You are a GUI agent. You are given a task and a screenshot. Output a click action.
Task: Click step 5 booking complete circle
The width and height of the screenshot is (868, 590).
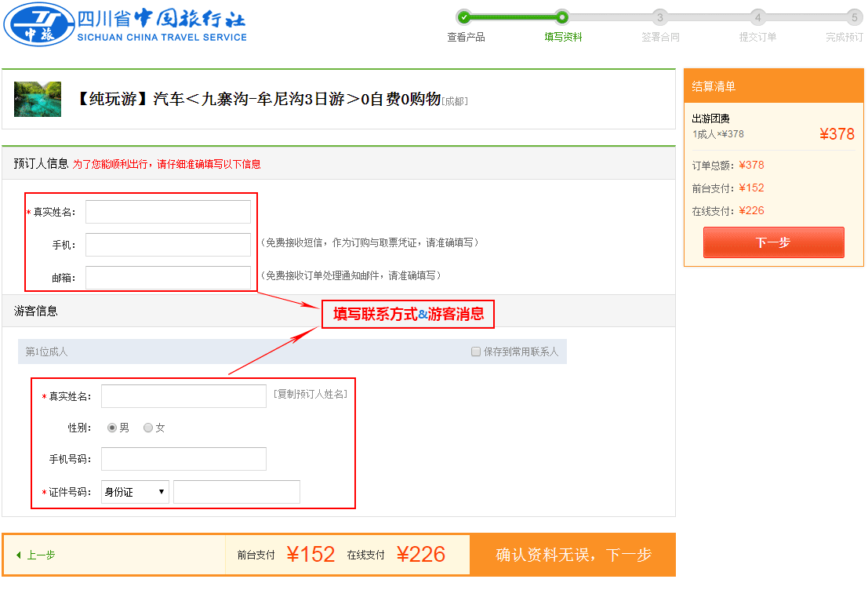click(855, 17)
